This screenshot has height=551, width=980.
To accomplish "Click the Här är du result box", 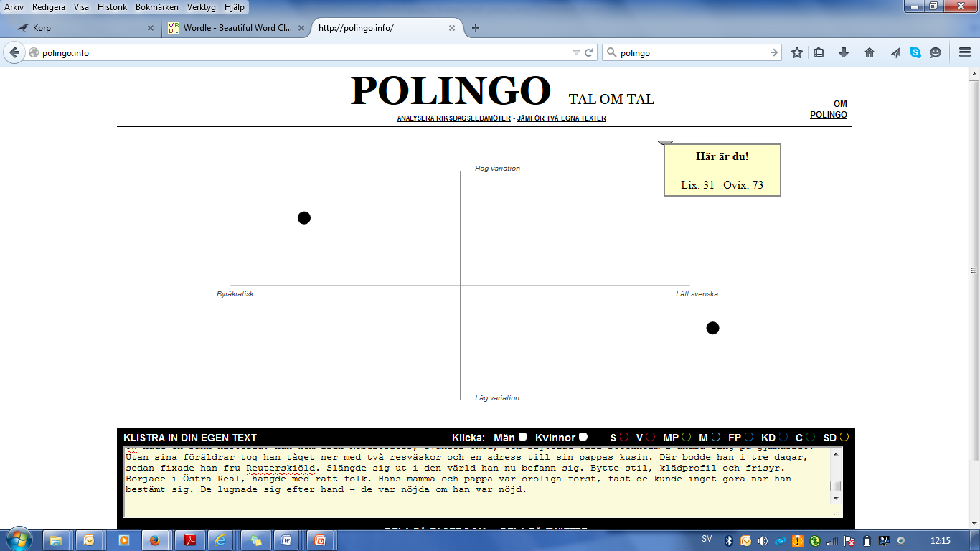I will pos(722,170).
